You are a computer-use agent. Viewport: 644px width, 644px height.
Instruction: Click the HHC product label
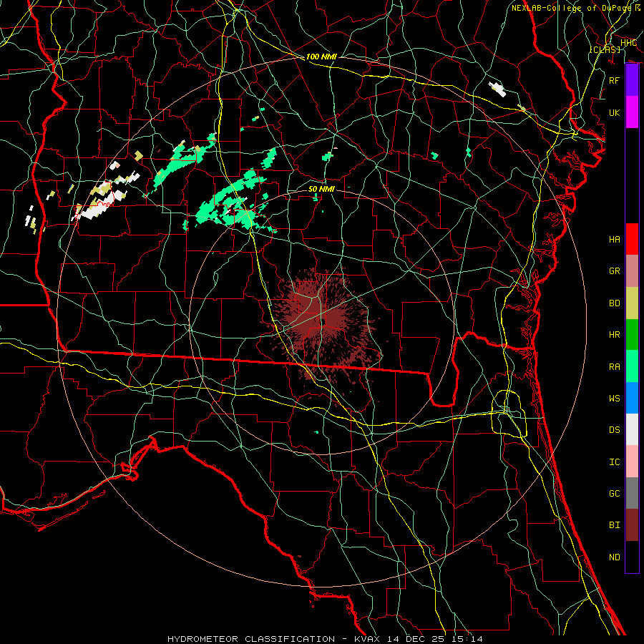point(628,42)
